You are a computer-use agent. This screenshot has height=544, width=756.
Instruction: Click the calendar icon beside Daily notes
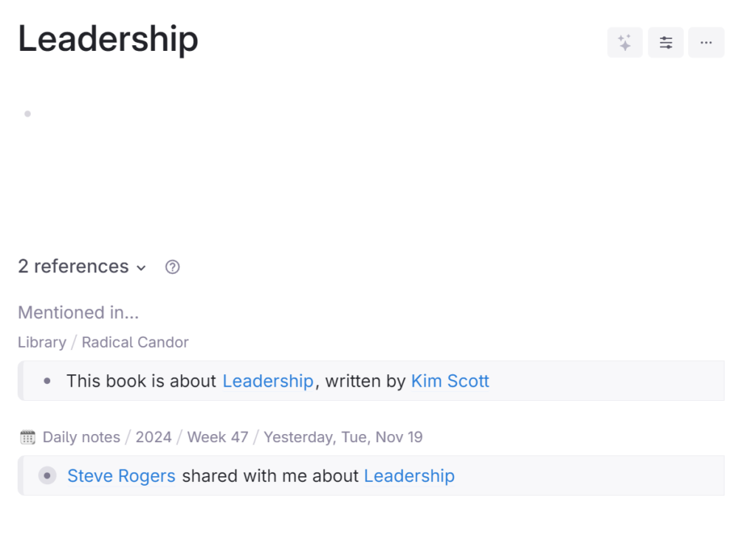click(x=27, y=437)
